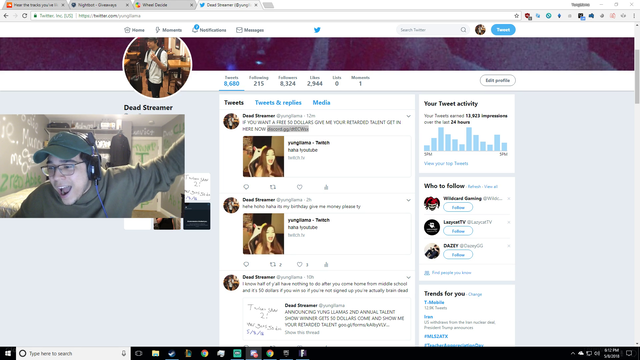This screenshot has height=360, width=640.
Task: Open Twitch card thumbnail in first tweet
Action: [x=263, y=156]
